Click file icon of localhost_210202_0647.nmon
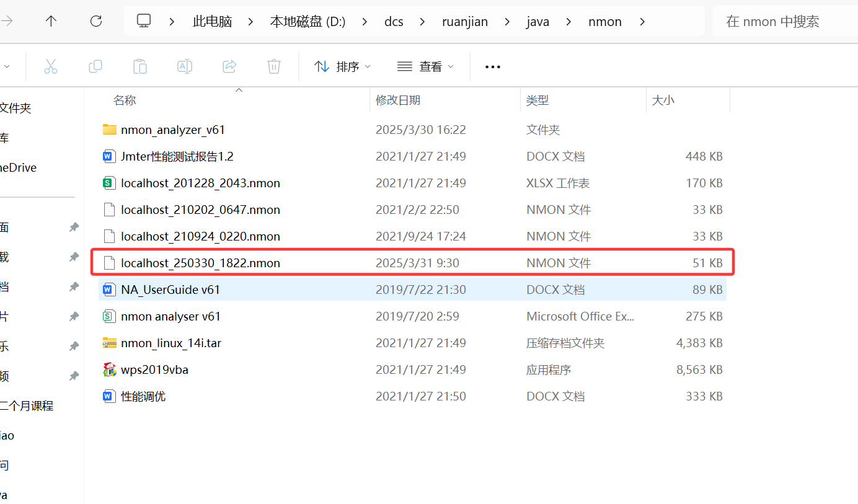The height and width of the screenshot is (504, 858). 110,210
